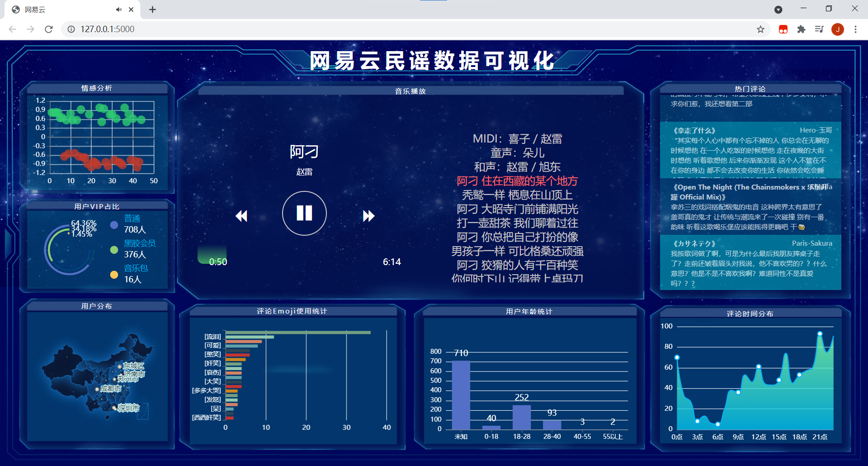Click the 评论Emoji使用统计 panel title

tap(292, 311)
